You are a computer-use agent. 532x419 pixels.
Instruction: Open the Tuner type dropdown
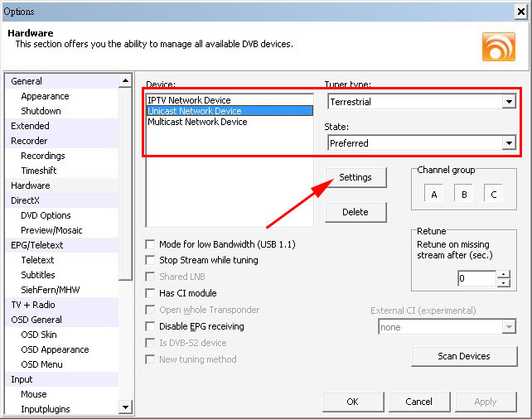click(x=509, y=102)
